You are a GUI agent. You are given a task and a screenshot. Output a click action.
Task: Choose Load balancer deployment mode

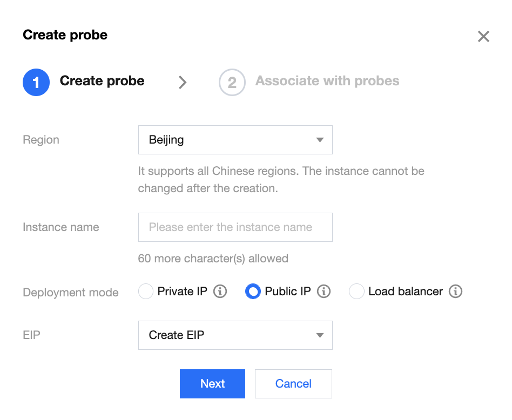tap(356, 292)
